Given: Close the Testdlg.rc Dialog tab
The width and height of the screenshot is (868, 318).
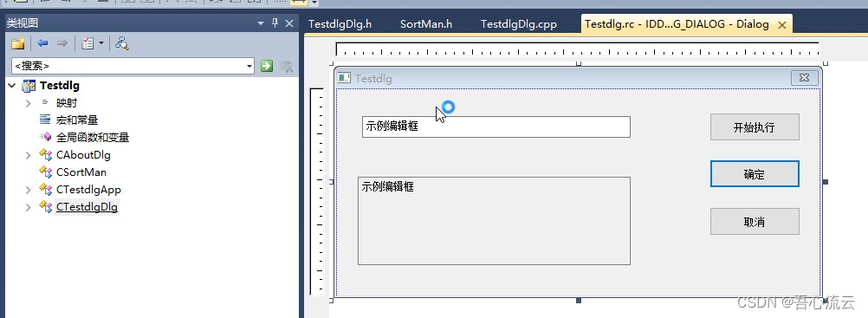Looking at the screenshot, I should pyautogui.click(x=782, y=25).
